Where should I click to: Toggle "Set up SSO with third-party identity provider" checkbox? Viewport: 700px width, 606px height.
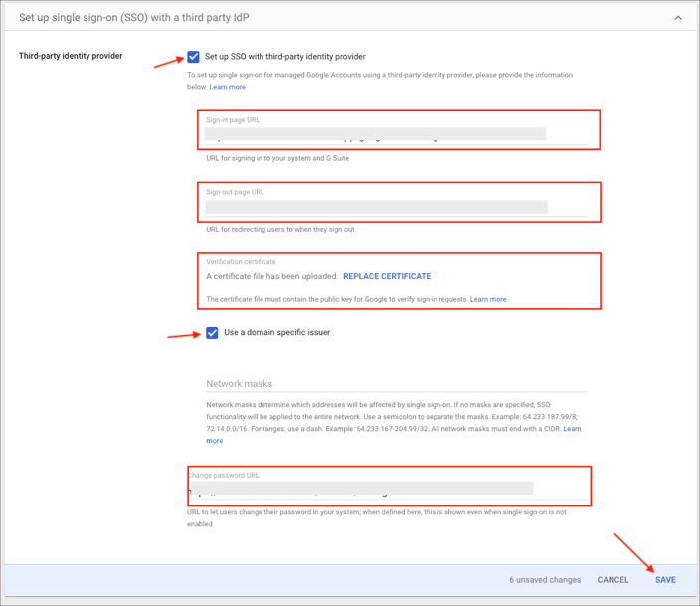pyautogui.click(x=194, y=57)
